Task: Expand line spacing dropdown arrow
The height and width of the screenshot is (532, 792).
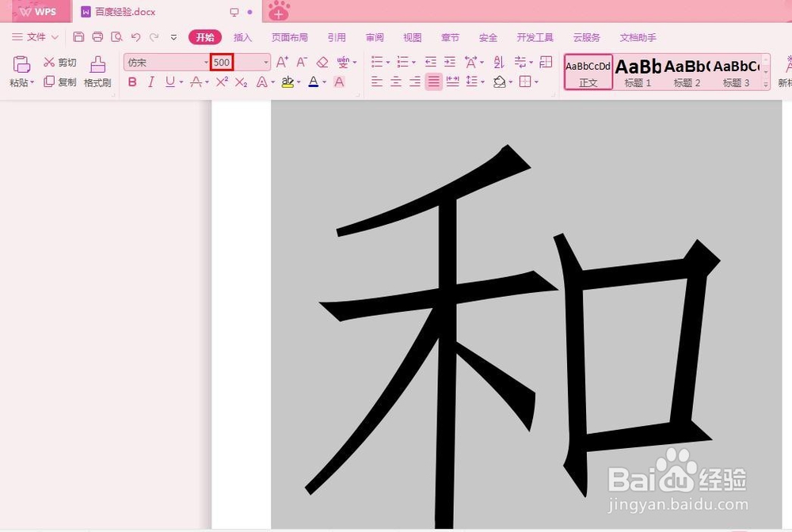Action: (x=482, y=82)
